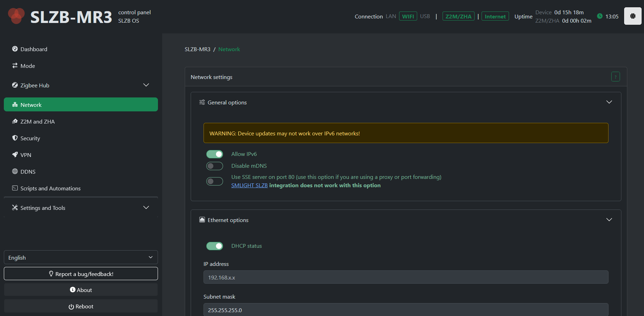This screenshot has width=644, height=316.
Task: Open Z2M and ZHA menu item
Action: [x=38, y=121]
